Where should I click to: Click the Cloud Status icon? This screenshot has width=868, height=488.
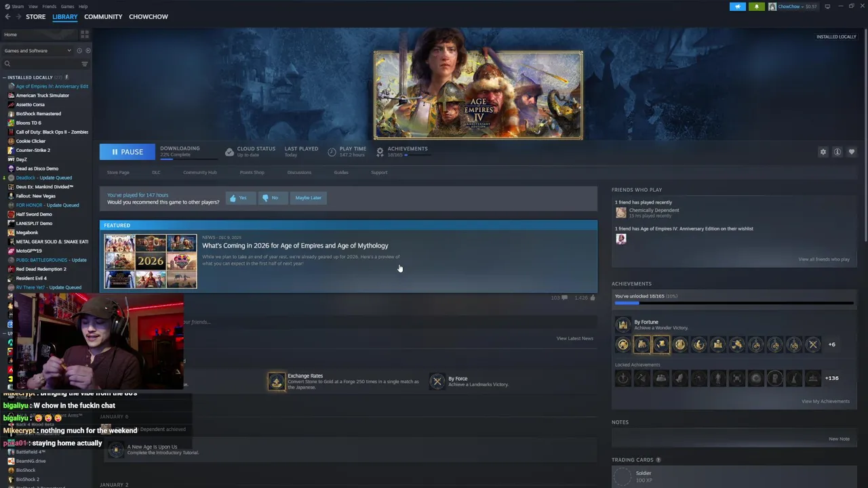229,152
